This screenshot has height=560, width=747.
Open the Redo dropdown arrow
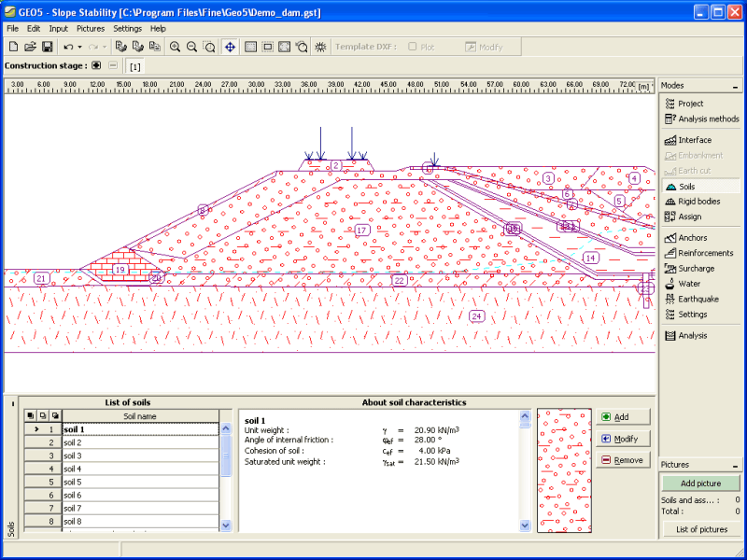(104, 48)
